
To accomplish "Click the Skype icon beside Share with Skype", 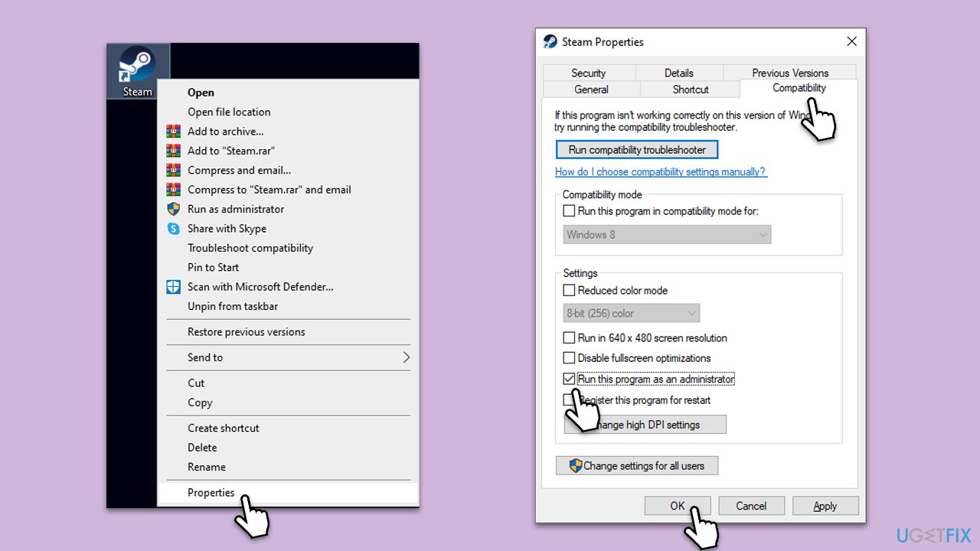I will (174, 229).
